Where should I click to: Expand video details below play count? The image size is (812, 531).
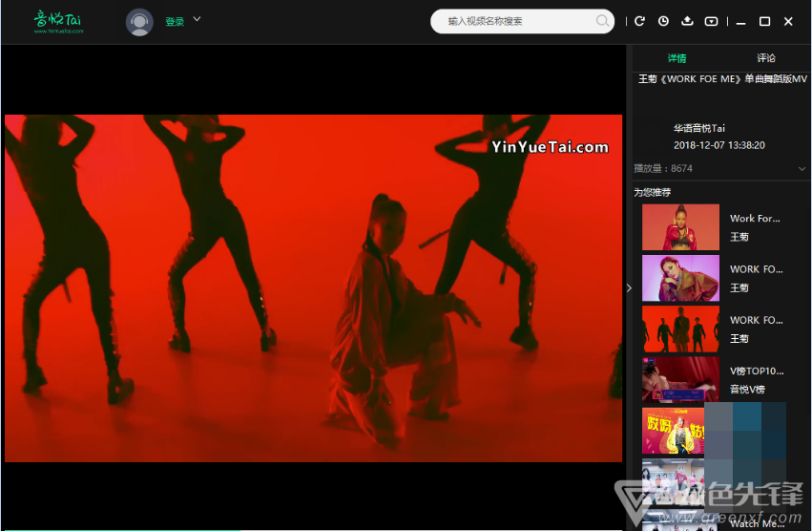tap(802, 169)
